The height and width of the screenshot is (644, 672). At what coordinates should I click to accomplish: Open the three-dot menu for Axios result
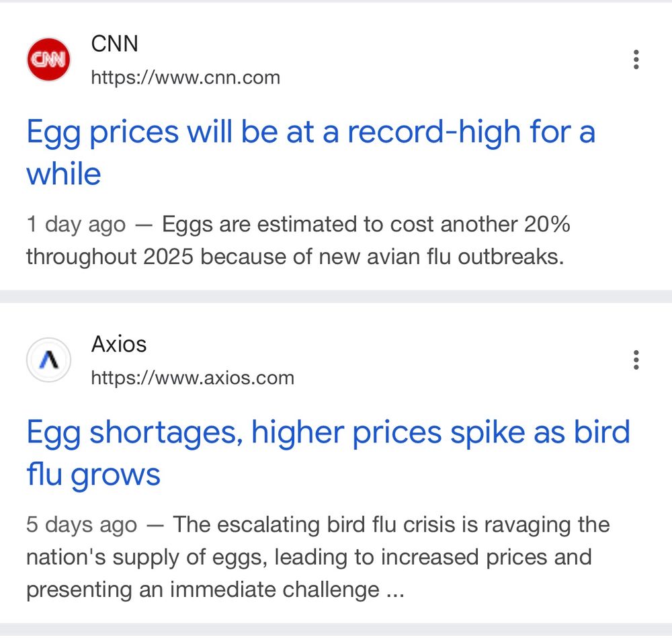[x=636, y=360]
